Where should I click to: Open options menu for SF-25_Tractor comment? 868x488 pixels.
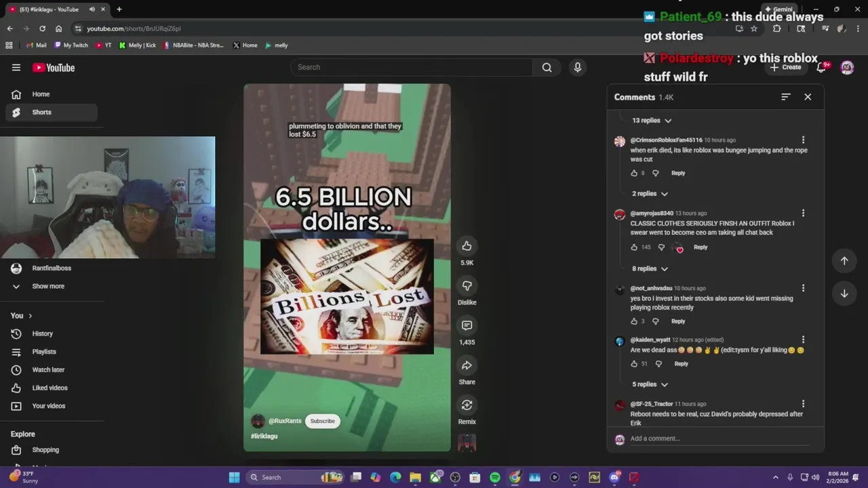tap(803, 404)
